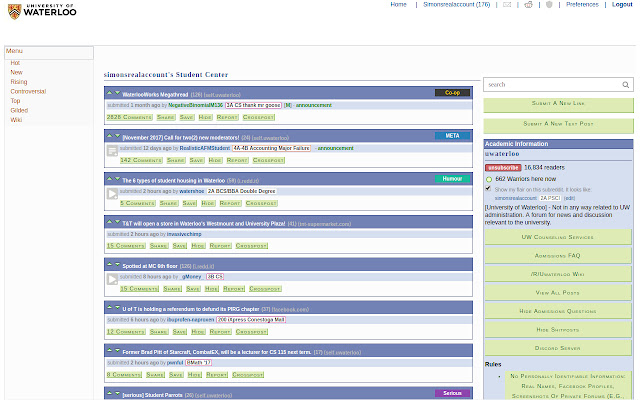Select Top in the Menu sidebar

click(15, 101)
